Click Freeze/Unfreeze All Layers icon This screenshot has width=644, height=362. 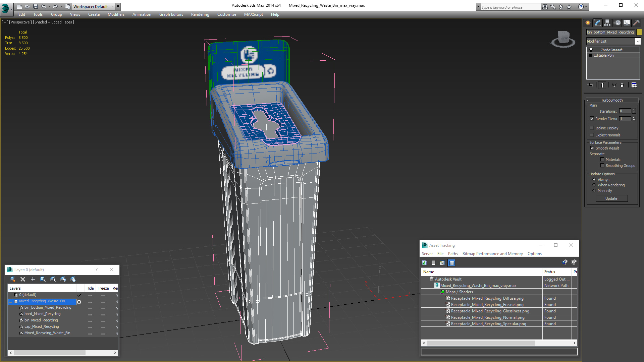[x=73, y=279]
